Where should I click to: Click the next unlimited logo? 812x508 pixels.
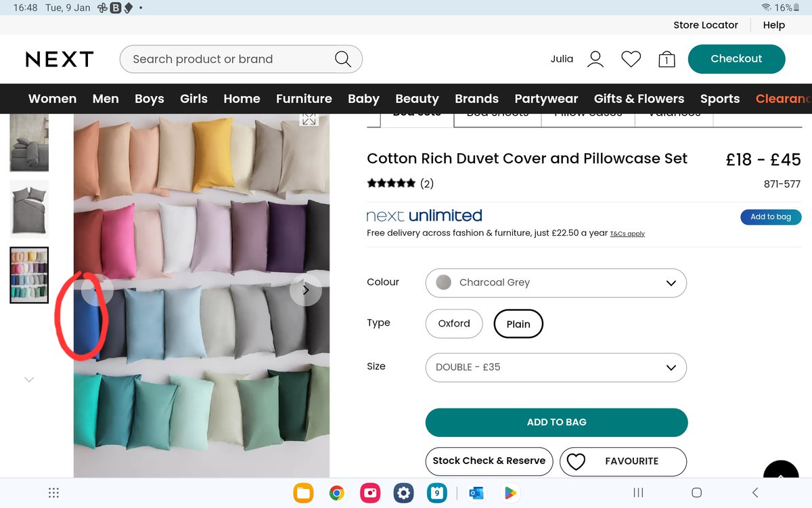click(x=424, y=216)
